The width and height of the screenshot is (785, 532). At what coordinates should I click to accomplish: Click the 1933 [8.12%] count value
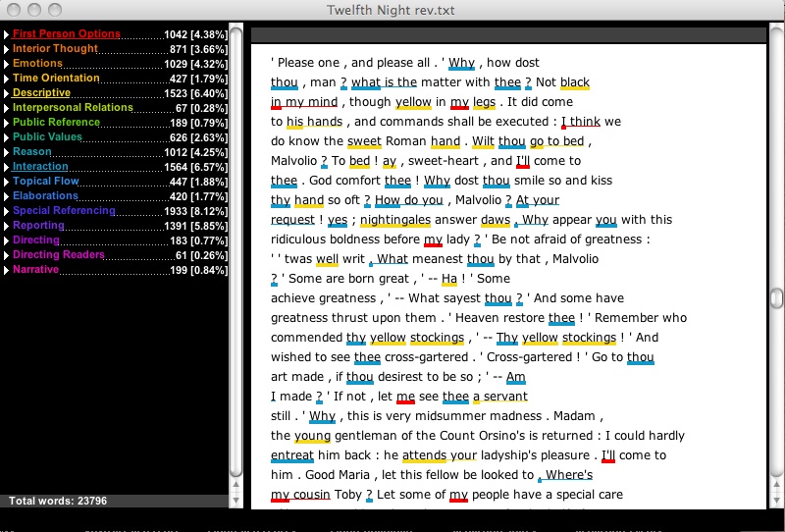pos(195,211)
